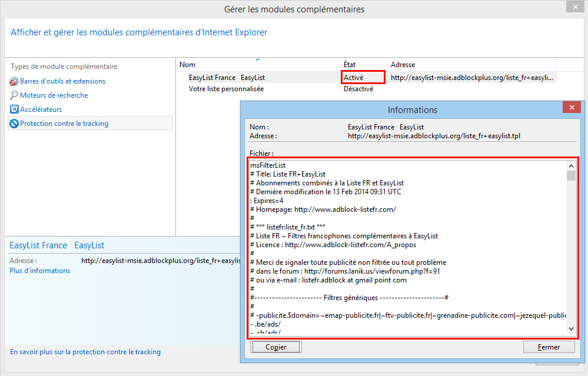Screen dimensions: 588x376
Task: Select the Votre liste personnalisée row
Action: 226,89
